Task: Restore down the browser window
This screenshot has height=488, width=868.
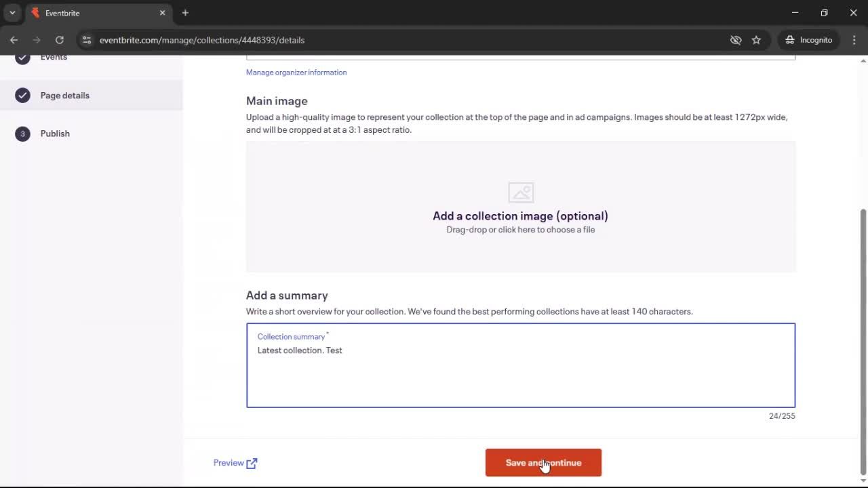Action: pyautogui.click(x=824, y=13)
